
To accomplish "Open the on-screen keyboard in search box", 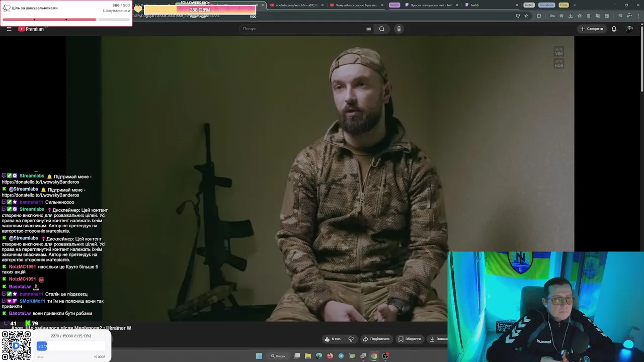I will [x=369, y=29].
